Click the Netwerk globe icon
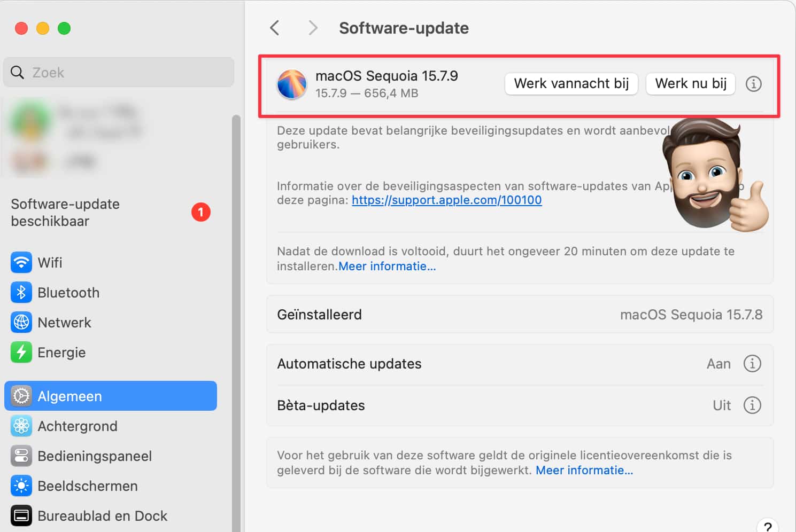This screenshot has height=532, width=796. tap(21, 323)
